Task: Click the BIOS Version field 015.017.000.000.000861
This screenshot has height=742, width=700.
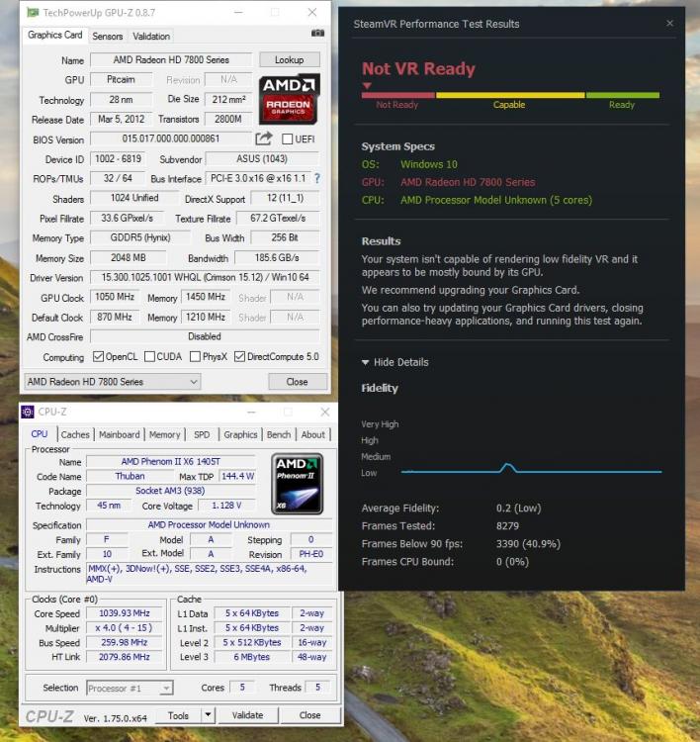Action: point(171,139)
